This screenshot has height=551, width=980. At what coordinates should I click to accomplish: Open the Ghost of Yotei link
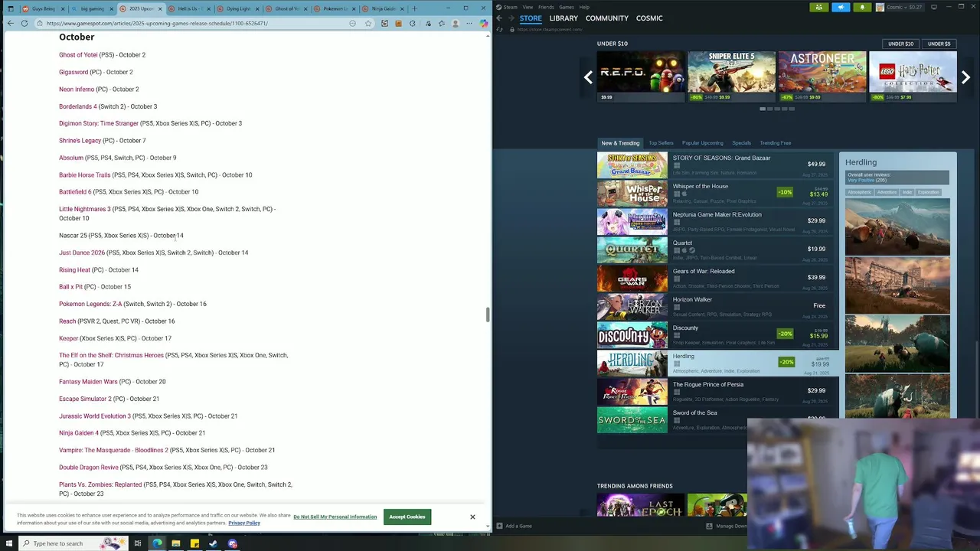tap(78, 55)
